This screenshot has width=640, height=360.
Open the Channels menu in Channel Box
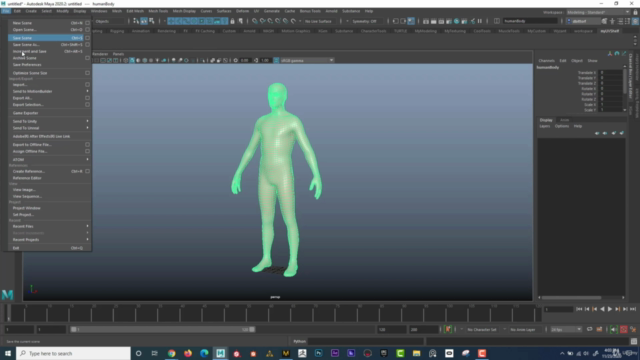pyautogui.click(x=546, y=61)
